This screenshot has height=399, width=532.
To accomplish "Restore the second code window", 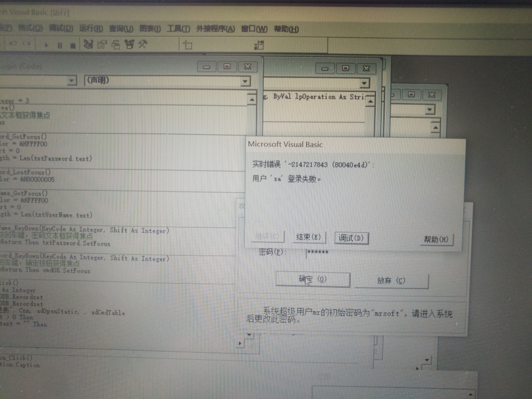I will [x=346, y=68].
